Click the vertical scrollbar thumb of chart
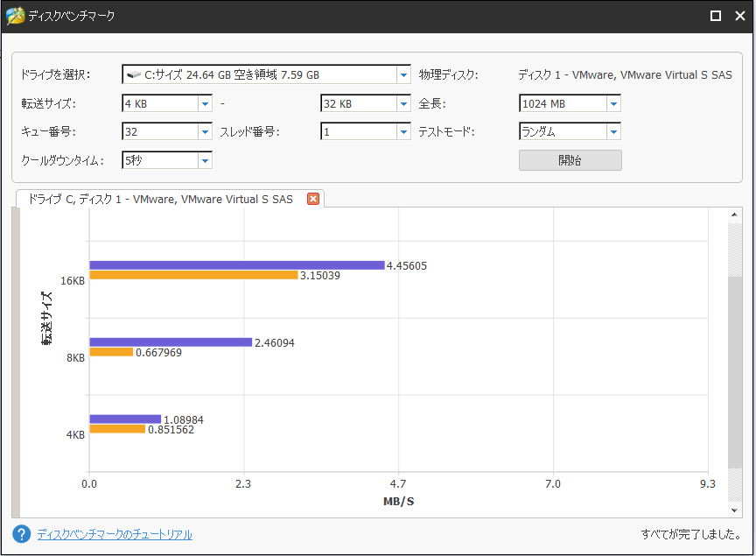 pyautogui.click(x=735, y=372)
